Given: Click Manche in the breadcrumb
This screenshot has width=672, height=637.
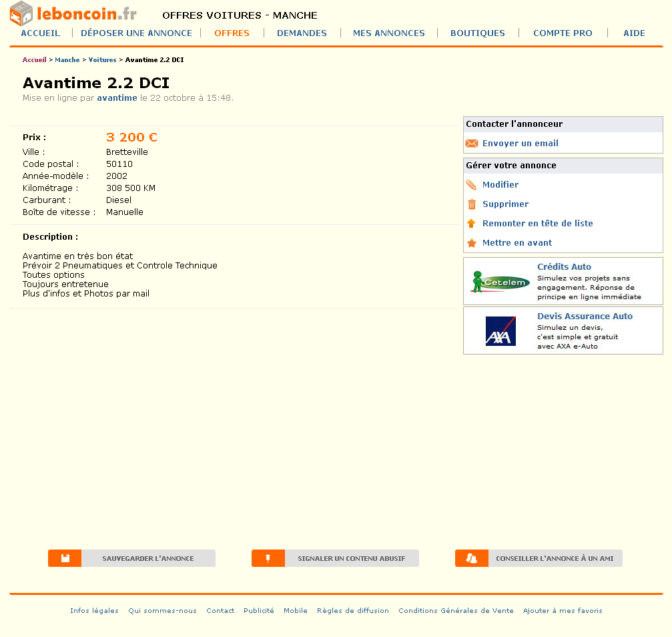Looking at the screenshot, I should 67,60.
